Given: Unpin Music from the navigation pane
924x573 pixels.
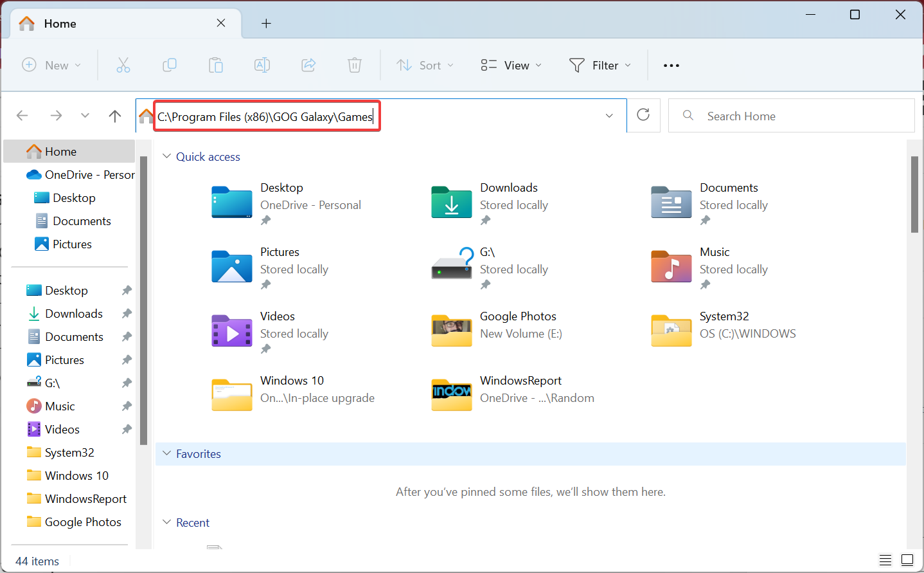Looking at the screenshot, I should (x=127, y=406).
